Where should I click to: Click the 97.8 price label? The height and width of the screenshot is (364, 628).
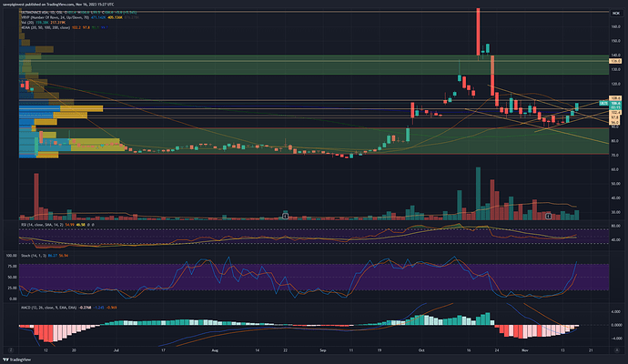[x=615, y=117]
